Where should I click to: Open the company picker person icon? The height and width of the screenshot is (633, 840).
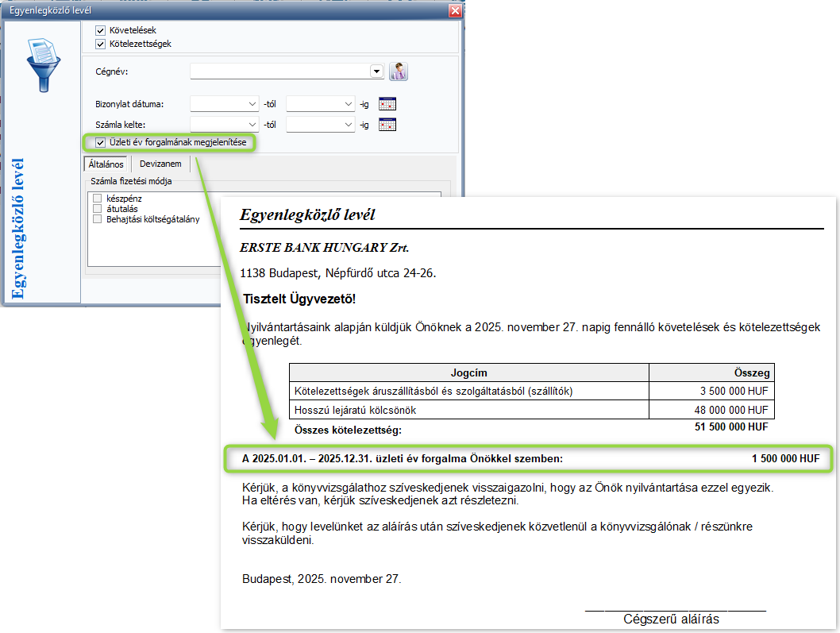[x=398, y=71]
